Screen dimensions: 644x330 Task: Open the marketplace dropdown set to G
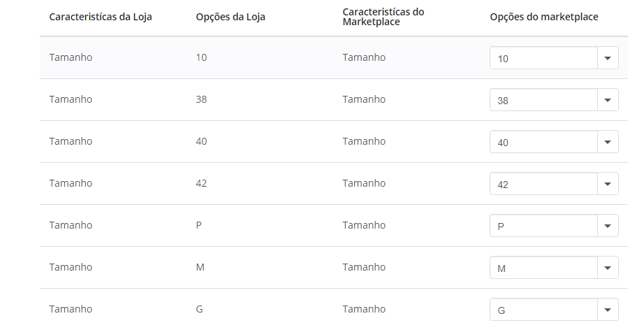[554, 310]
